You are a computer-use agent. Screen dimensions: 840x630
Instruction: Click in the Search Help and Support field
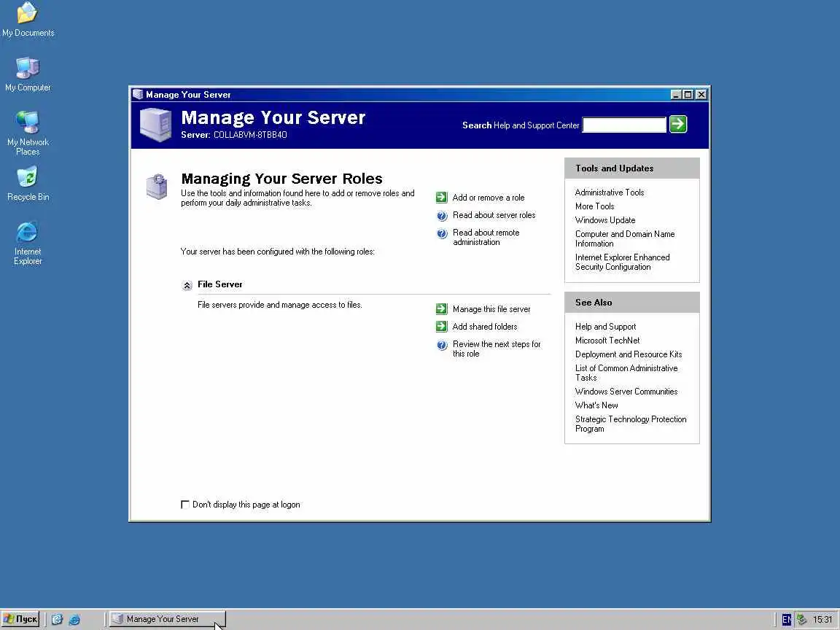click(624, 125)
